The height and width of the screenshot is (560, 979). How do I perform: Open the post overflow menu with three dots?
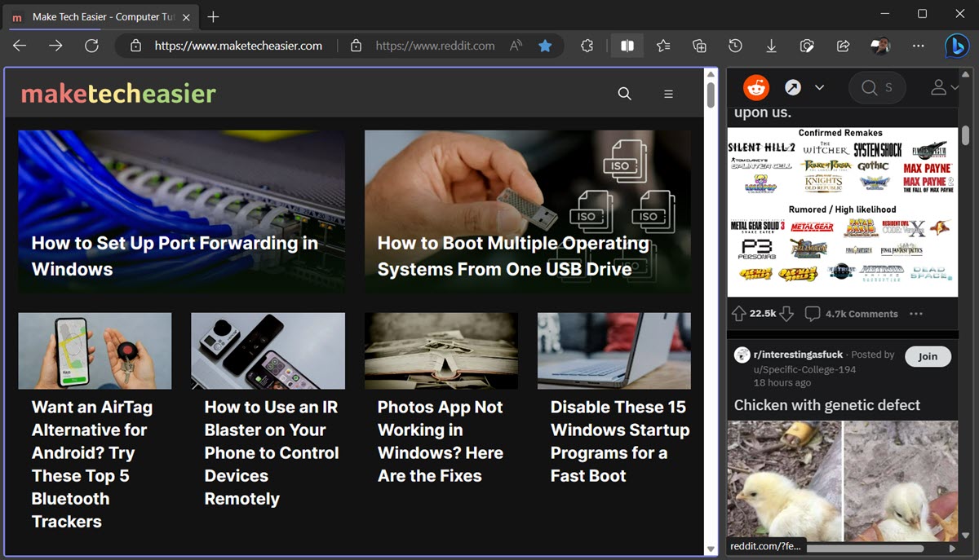coord(916,313)
